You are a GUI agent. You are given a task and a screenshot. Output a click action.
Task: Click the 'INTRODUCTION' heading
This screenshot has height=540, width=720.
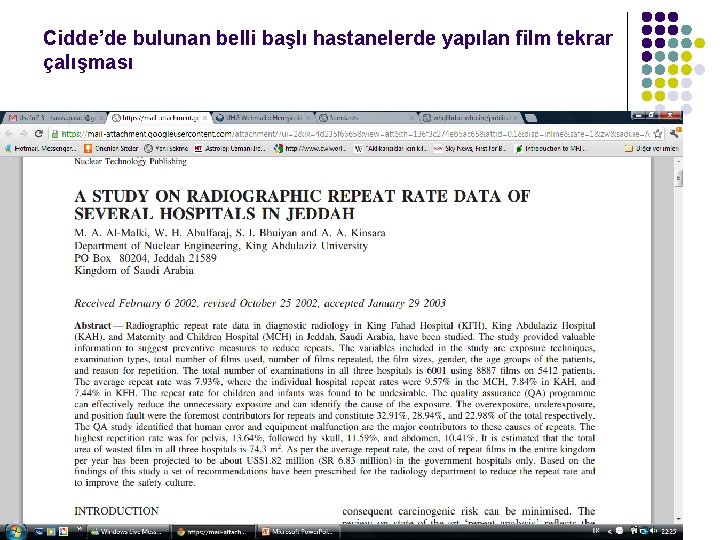[116, 511]
